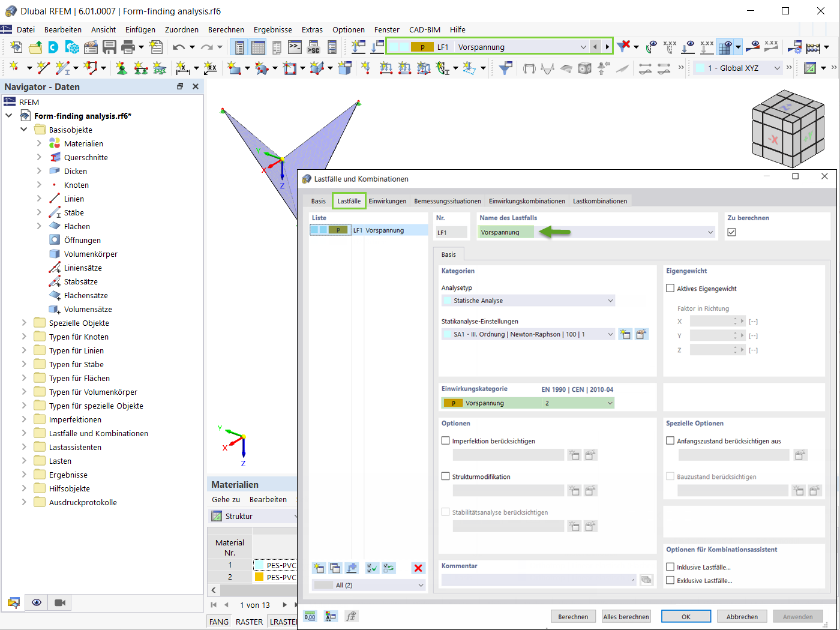Open the Ergebnisse menu
Viewport: 840px width, 630px height.
(x=273, y=29)
